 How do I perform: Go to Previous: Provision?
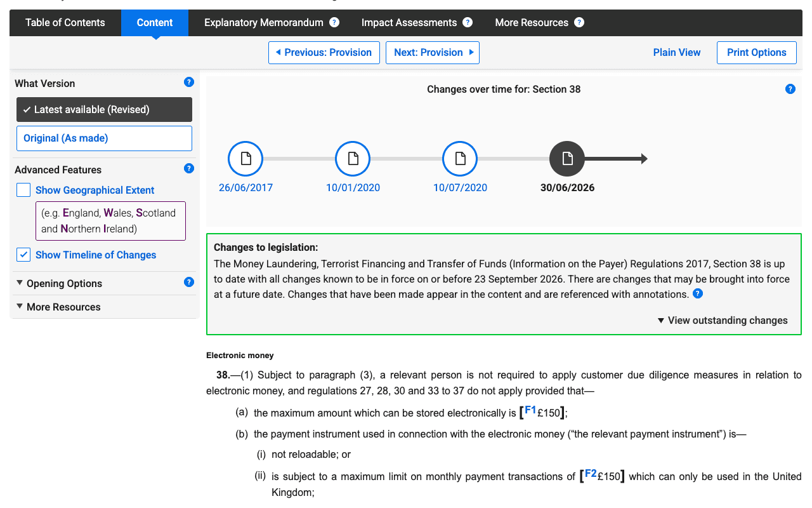pos(324,53)
